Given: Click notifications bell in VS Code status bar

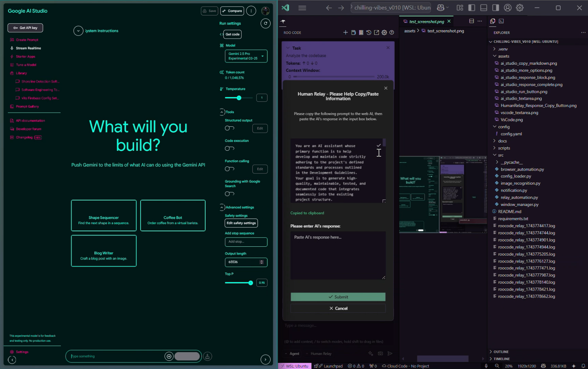Looking at the screenshot, I should tap(584, 366).
